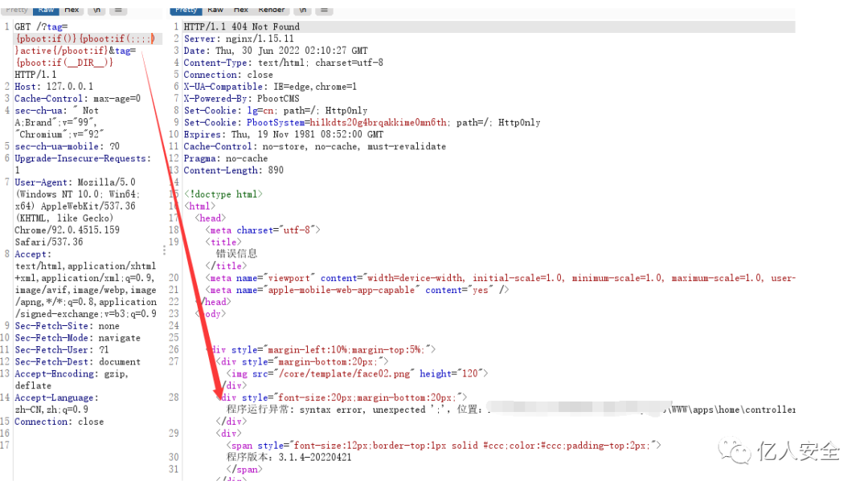
Task: Click the 'Cache-Control: max-age=0' request header
Action: [77, 99]
